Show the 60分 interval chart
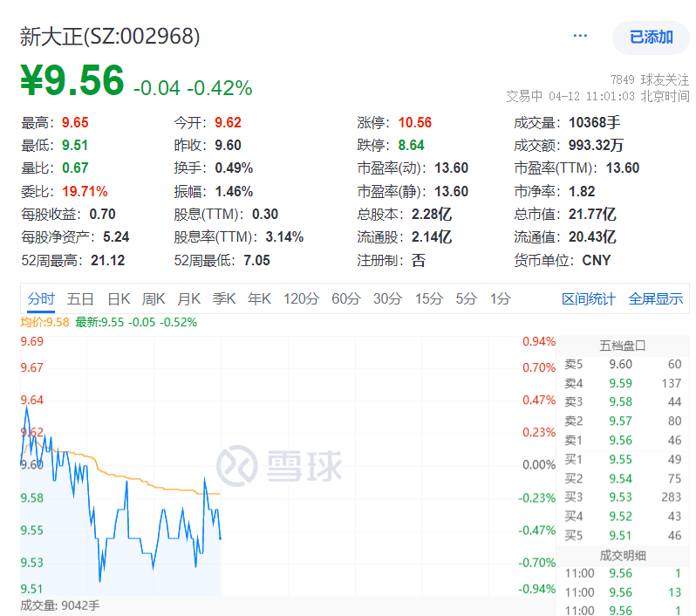This screenshot has width=696, height=616. [x=345, y=299]
